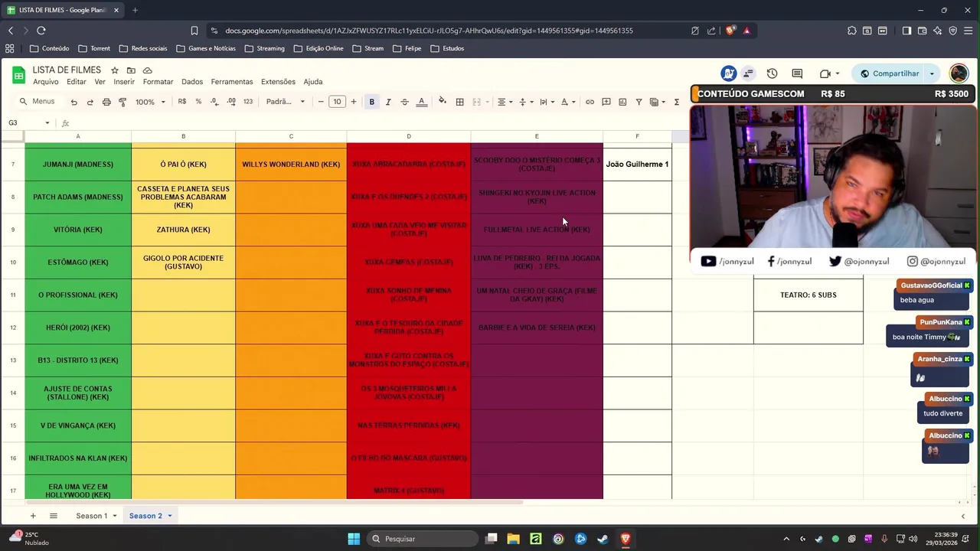Show all comments panel icon
The image size is (980, 551).
797,73
